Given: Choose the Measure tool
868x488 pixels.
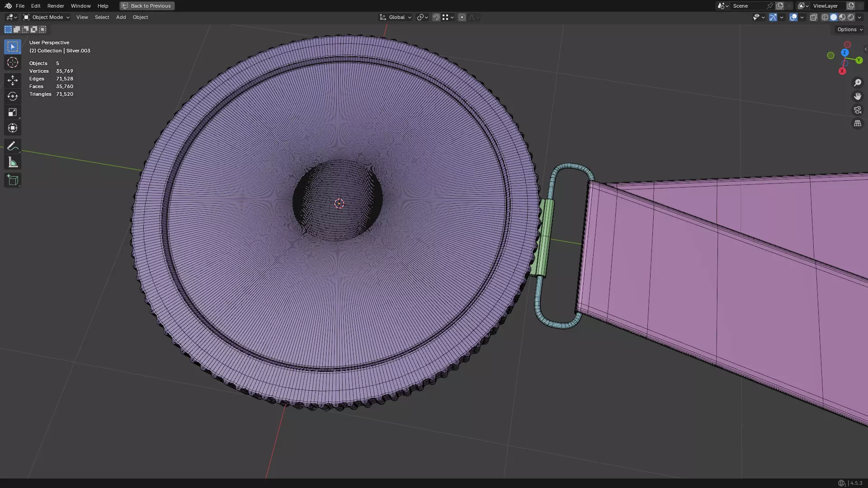Looking at the screenshot, I should 13,162.
